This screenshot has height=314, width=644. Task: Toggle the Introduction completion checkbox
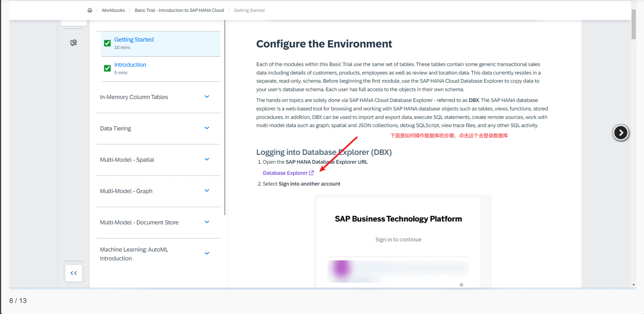point(107,68)
